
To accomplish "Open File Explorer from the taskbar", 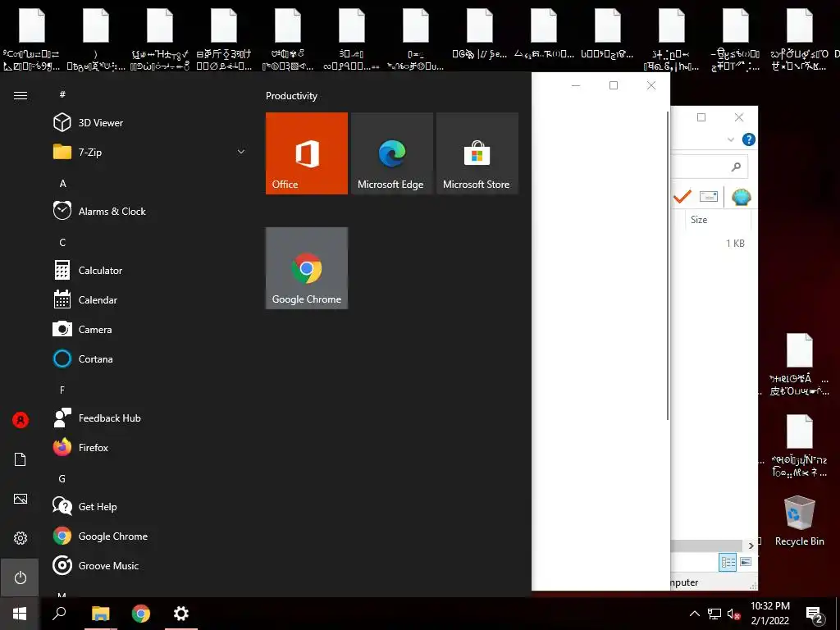I will tap(101, 614).
